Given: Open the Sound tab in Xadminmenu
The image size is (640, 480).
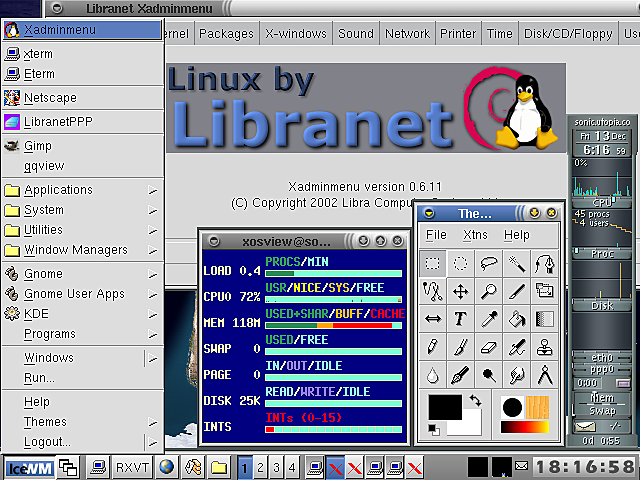Looking at the screenshot, I should point(356,33).
